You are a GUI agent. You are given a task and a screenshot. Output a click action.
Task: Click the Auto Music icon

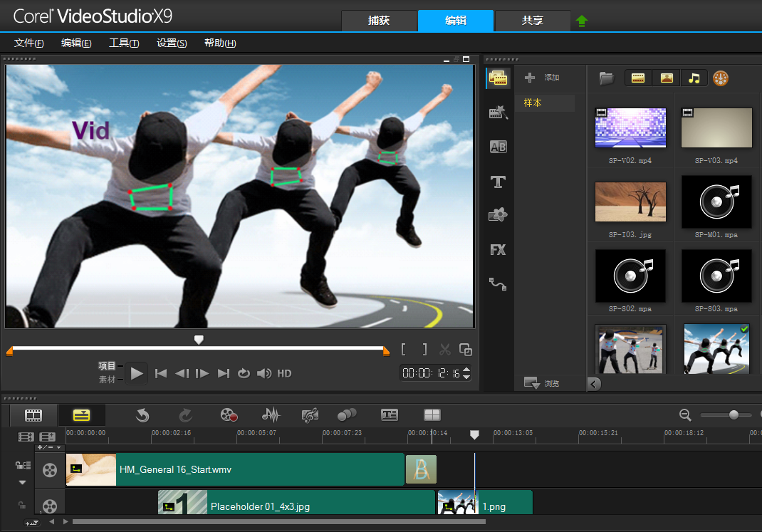(310, 414)
